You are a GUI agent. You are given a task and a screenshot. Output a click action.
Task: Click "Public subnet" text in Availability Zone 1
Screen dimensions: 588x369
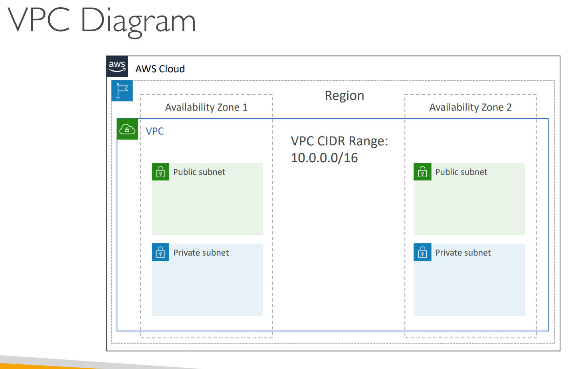199,172
